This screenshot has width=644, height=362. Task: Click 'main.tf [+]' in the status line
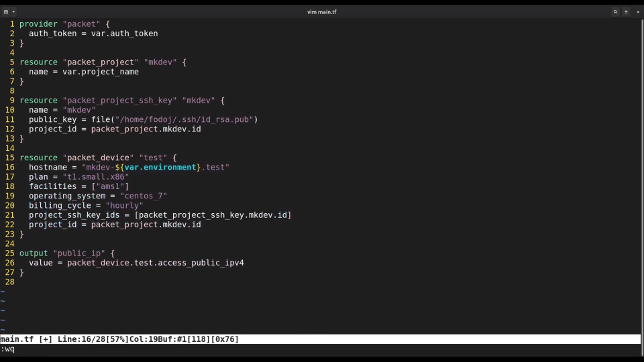26,339
